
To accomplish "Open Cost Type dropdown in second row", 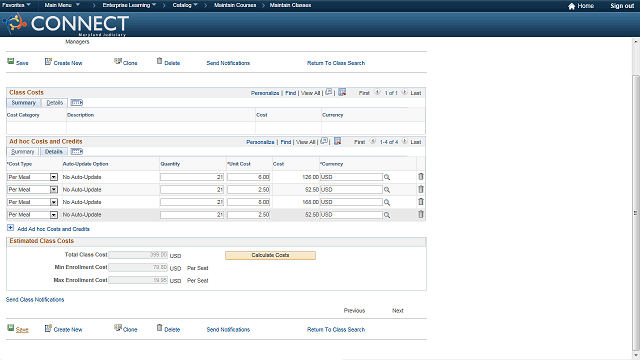I will pyautogui.click(x=54, y=190).
